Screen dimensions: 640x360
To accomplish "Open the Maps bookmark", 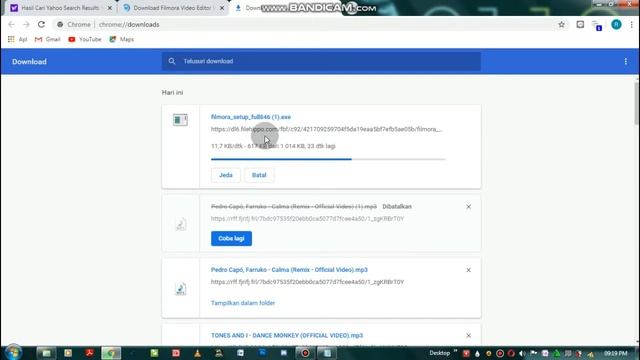I will (122, 39).
